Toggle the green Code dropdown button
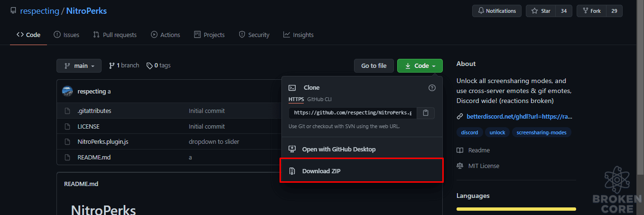Viewport: 644px width, 215px height. [x=420, y=66]
